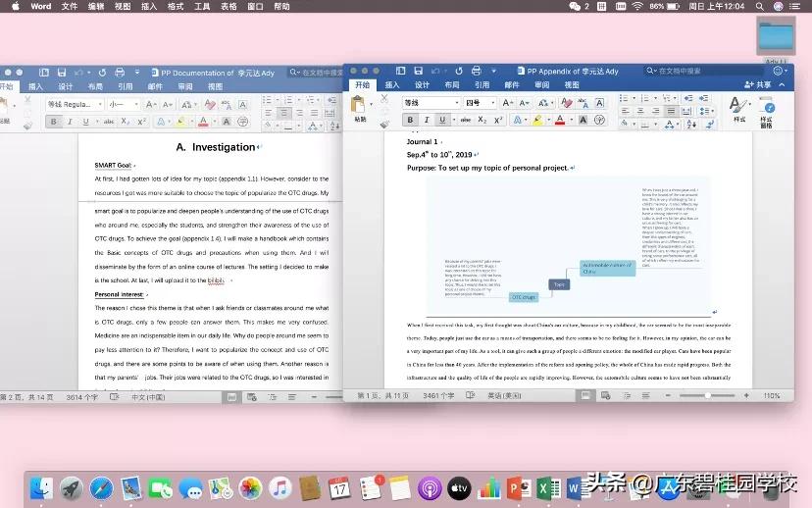This screenshot has height=508, width=812.
Task: Open 格式 menu in macOS menu bar
Action: 176,6
